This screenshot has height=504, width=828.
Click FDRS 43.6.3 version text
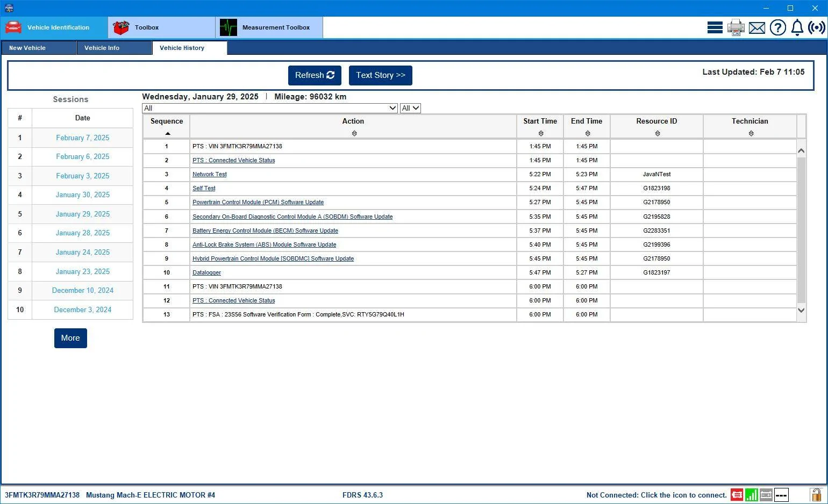pos(362,495)
